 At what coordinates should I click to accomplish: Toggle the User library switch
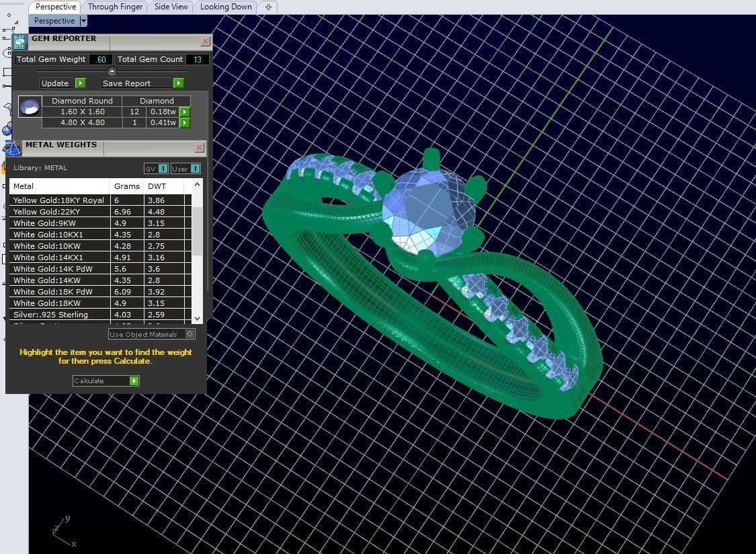coord(195,169)
